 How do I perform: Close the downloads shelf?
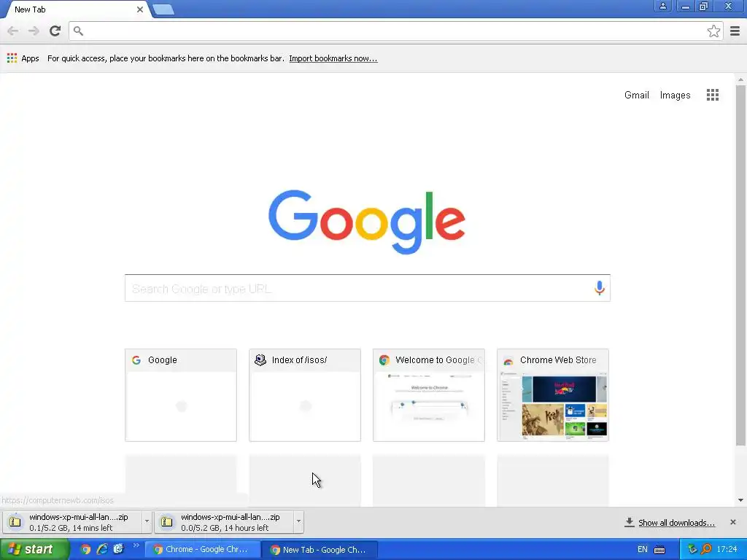732,522
